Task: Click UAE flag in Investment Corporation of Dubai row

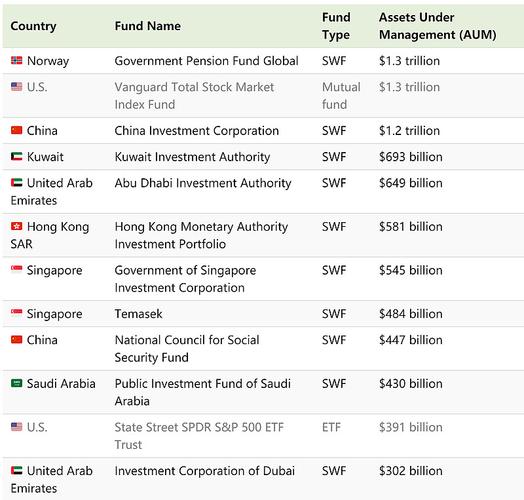Action: click(16, 470)
